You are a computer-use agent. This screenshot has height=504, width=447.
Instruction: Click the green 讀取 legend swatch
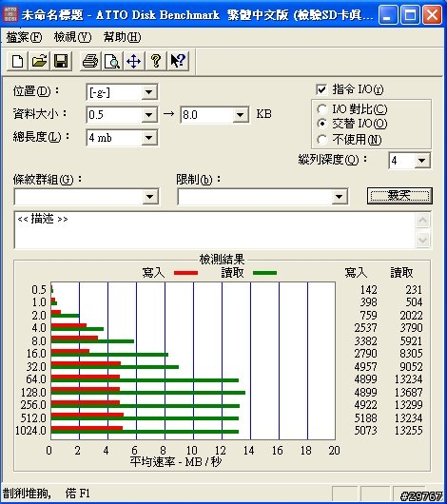[264, 273]
